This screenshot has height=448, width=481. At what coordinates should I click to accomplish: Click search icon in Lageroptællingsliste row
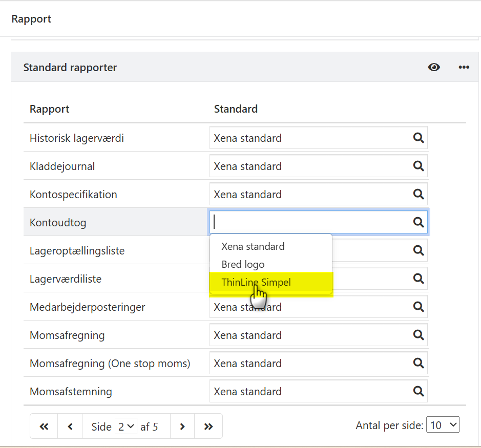click(419, 250)
